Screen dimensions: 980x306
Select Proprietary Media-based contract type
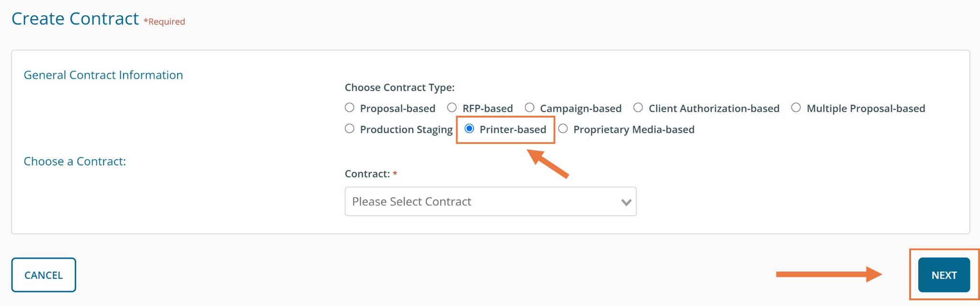point(563,129)
